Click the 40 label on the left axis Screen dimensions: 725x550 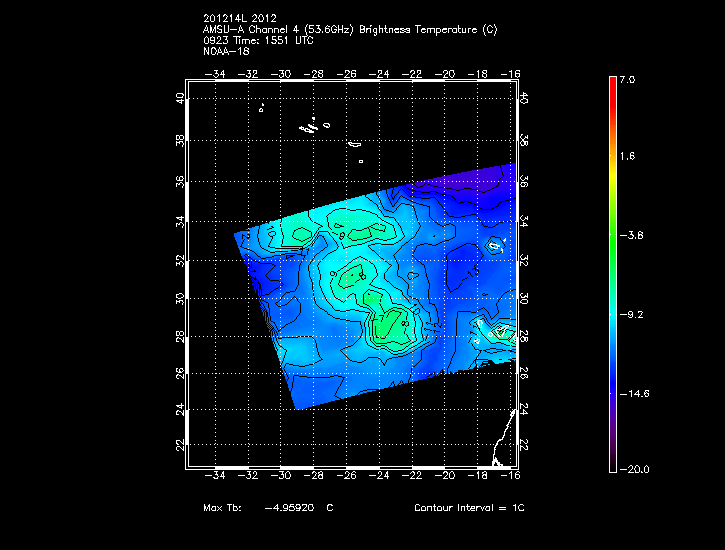(x=179, y=98)
